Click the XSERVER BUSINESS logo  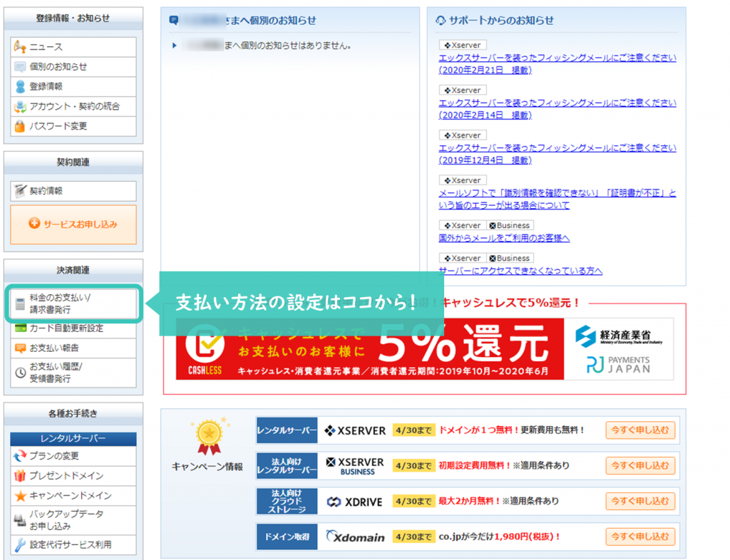355,466
